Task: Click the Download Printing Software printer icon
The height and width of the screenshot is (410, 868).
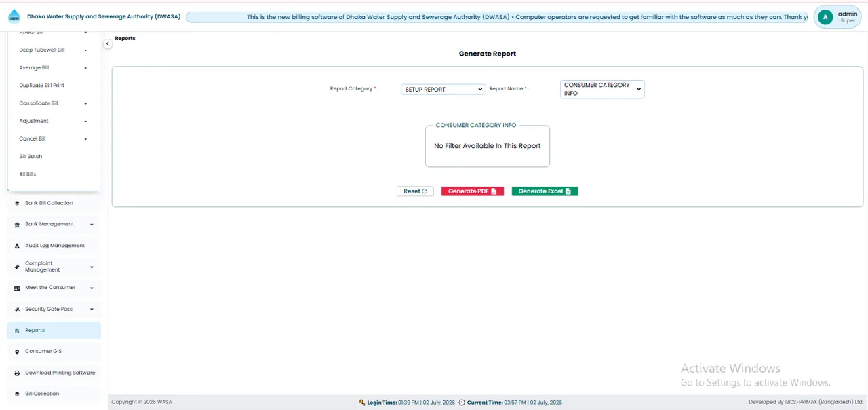Action: pyautogui.click(x=18, y=373)
